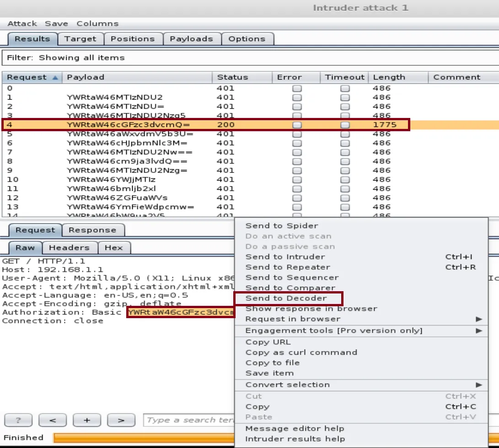Image resolution: width=499 pixels, height=448 pixels.
Task: Expand Engagement tools submenu arrow
Action: [x=479, y=331]
